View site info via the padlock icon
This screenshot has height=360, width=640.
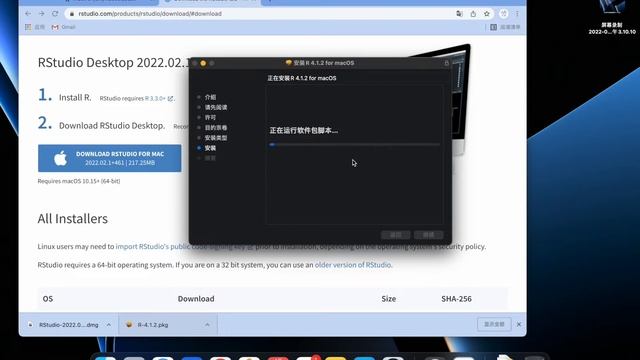tap(72, 14)
